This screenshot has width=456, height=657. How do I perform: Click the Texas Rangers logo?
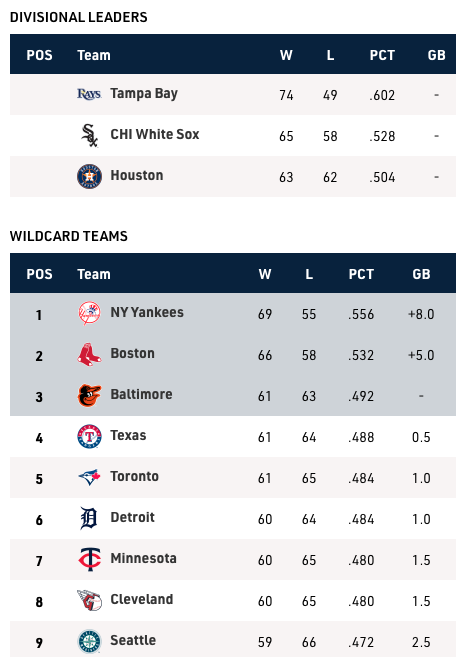click(x=89, y=436)
